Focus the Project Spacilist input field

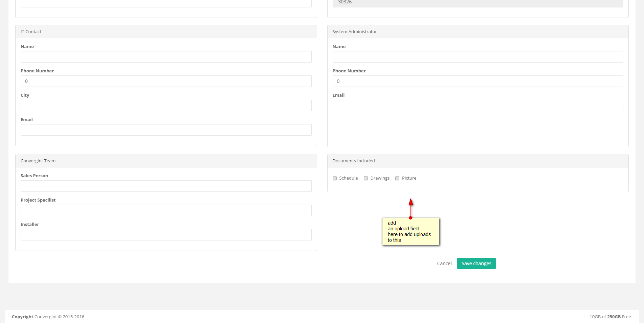tap(166, 210)
